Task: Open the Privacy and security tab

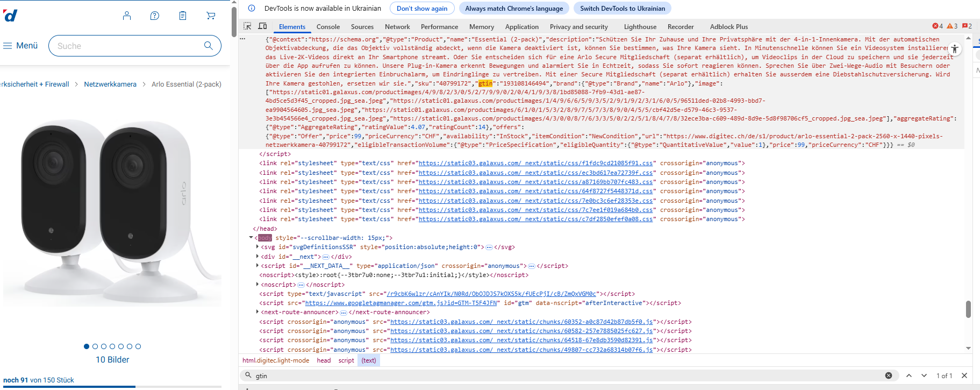Action: coord(578,27)
